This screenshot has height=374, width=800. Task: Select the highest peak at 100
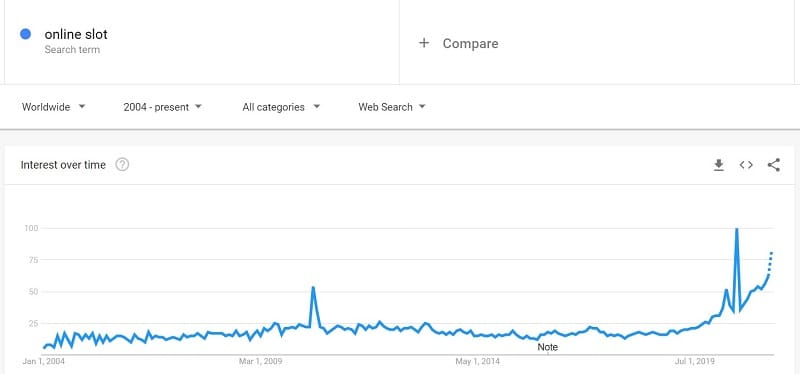pos(736,229)
